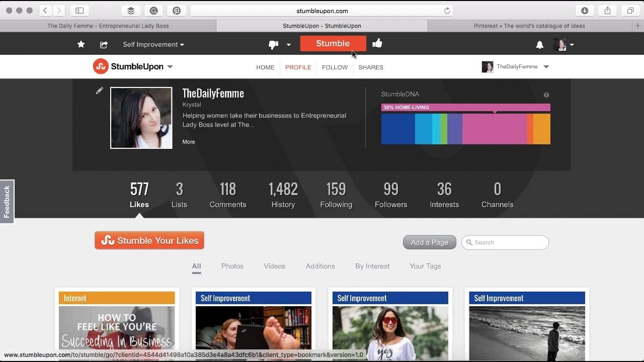Open the Feedback side tab

tap(7, 201)
